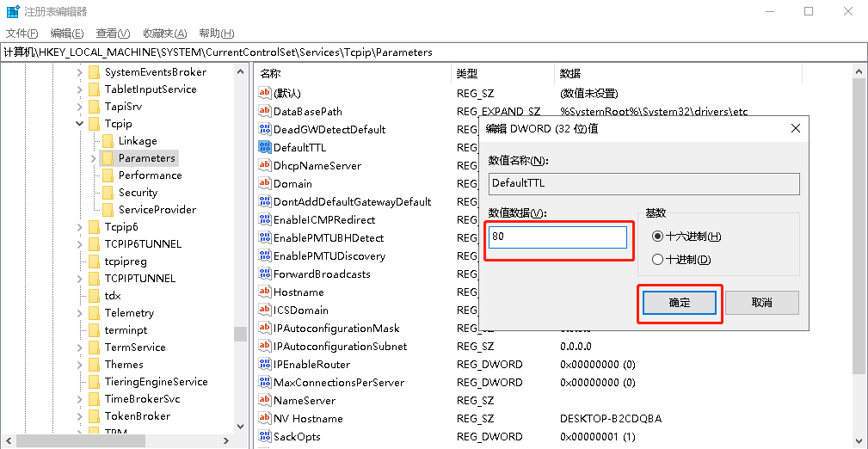Click the 数值数据 value input field
This screenshot has width=868, height=449.
(557, 237)
